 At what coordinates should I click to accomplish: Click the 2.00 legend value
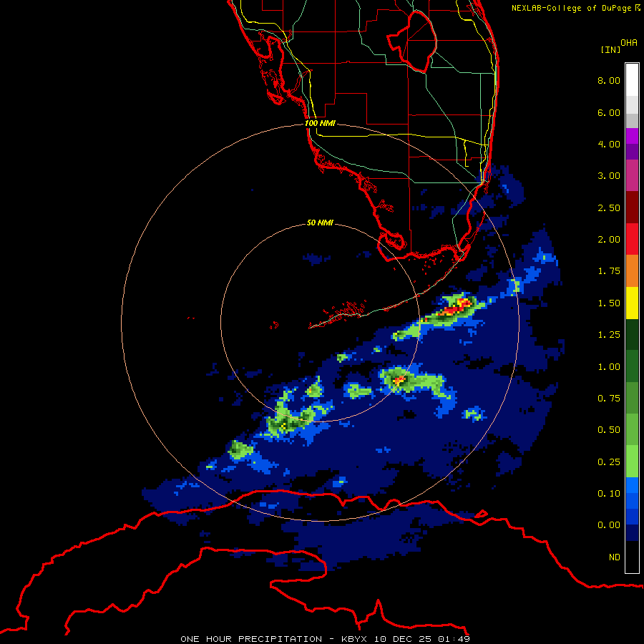pyautogui.click(x=609, y=240)
